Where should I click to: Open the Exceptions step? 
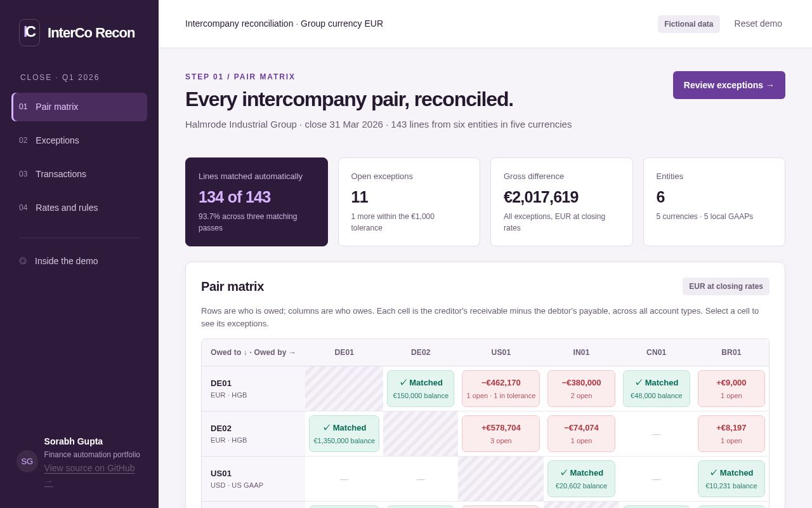click(79, 140)
